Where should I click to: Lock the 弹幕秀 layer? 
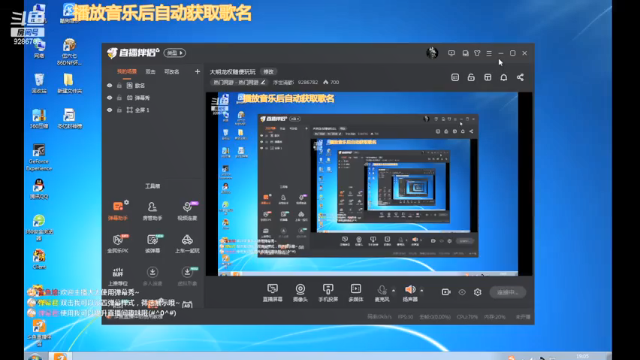click(119, 98)
